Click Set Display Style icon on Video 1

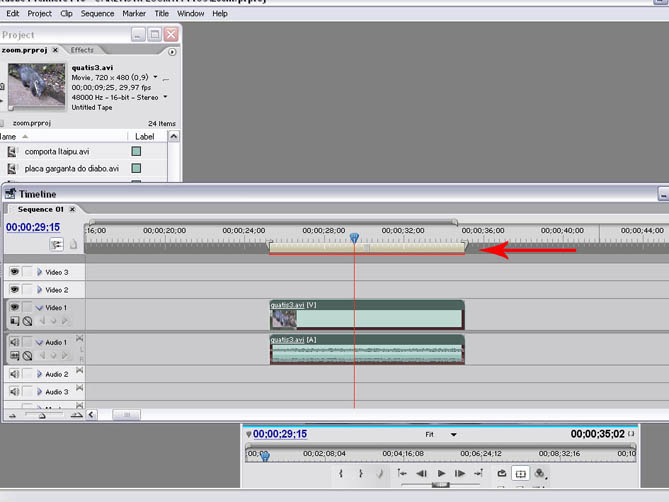[15, 321]
